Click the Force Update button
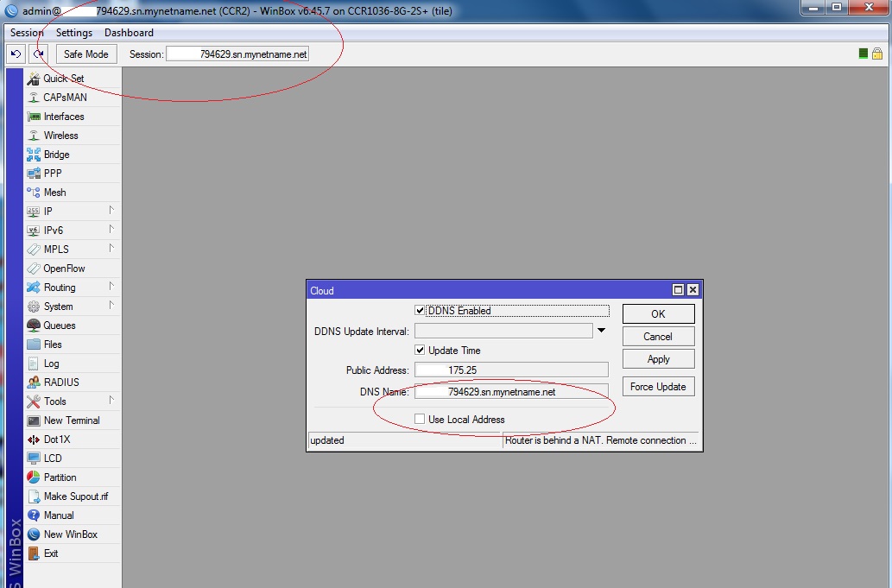This screenshot has height=588, width=892. click(x=658, y=387)
